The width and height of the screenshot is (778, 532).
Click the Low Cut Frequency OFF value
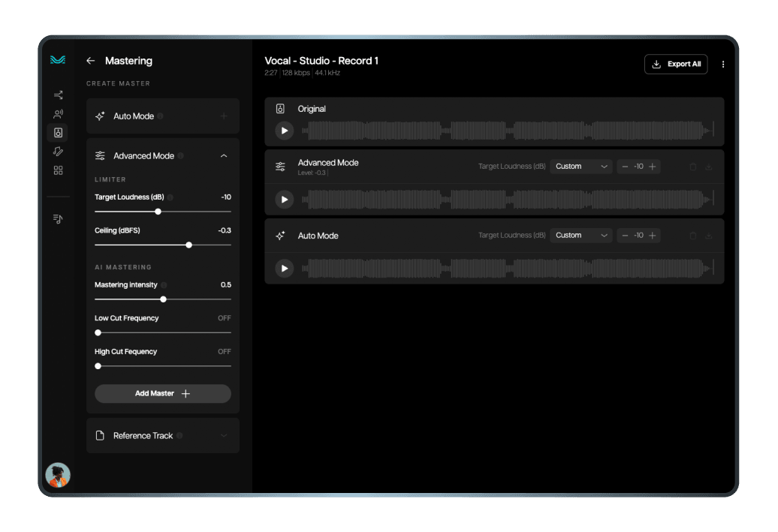pyautogui.click(x=225, y=318)
